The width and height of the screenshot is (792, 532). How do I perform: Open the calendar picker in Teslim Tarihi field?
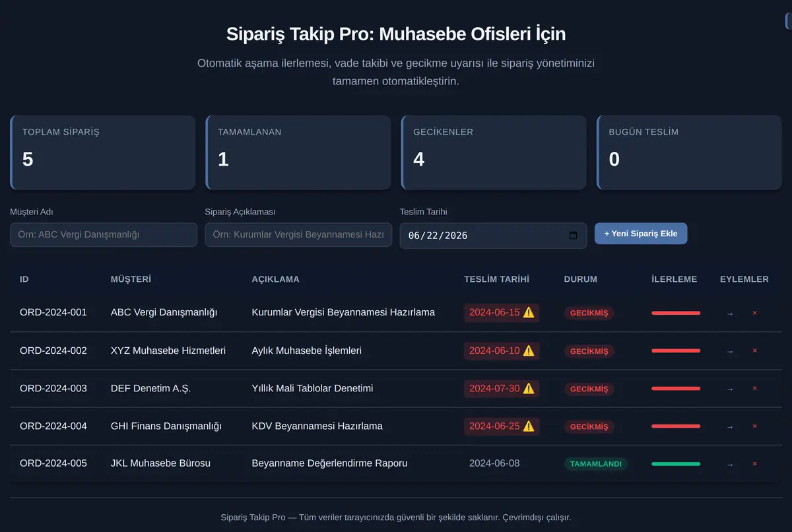pos(573,236)
